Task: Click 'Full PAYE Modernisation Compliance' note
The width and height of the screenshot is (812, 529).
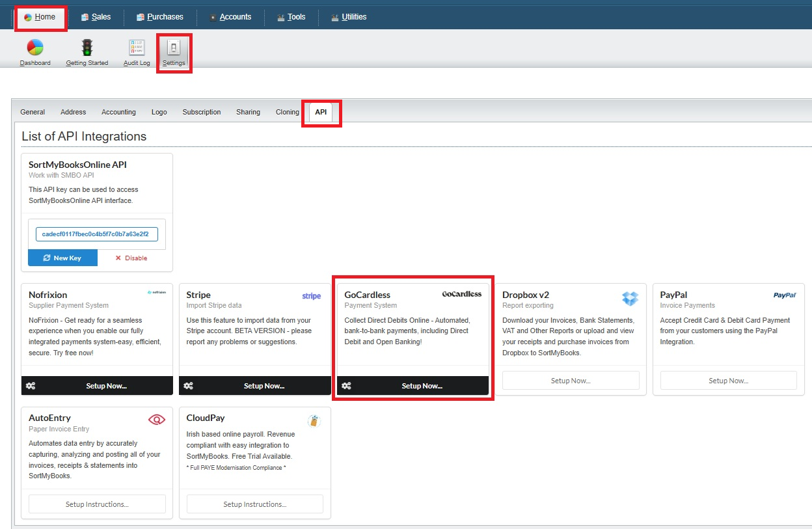Action: (x=236, y=468)
